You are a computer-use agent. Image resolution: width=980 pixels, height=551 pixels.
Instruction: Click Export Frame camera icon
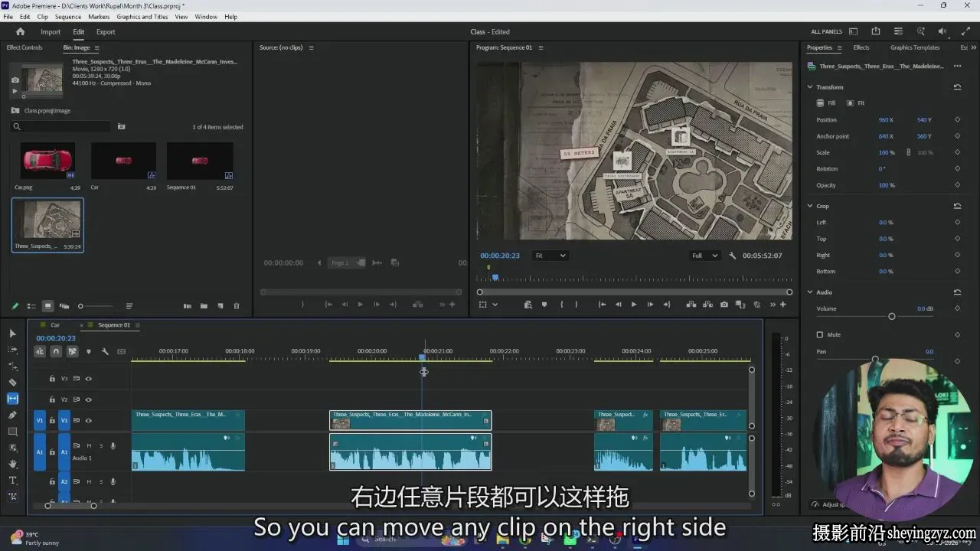point(724,305)
